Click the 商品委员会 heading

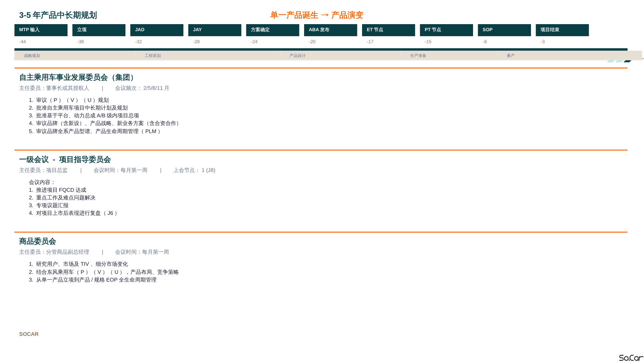coord(38,241)
